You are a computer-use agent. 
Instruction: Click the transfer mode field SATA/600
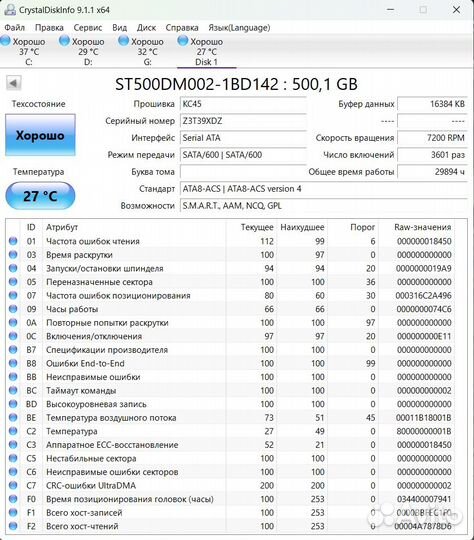point(243,155)
